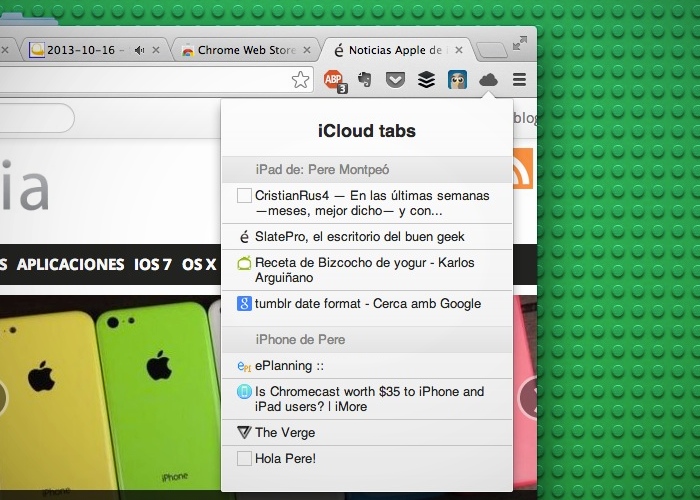Image resolution: width=700 pixels, height=500 pixels.
Task: Open the CristianRus4 iCloud tab entry
Action: (x=367, y=203)
